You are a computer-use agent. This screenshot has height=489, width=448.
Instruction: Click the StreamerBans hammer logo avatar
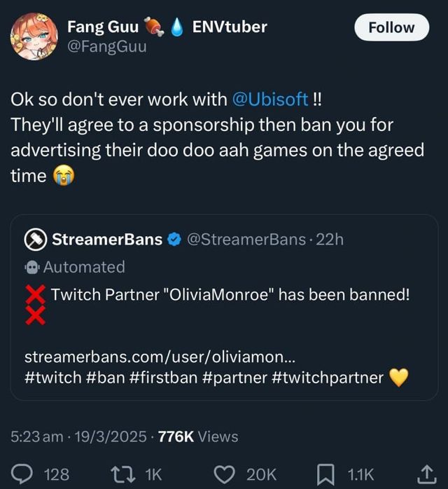click(x=36, y=240)
